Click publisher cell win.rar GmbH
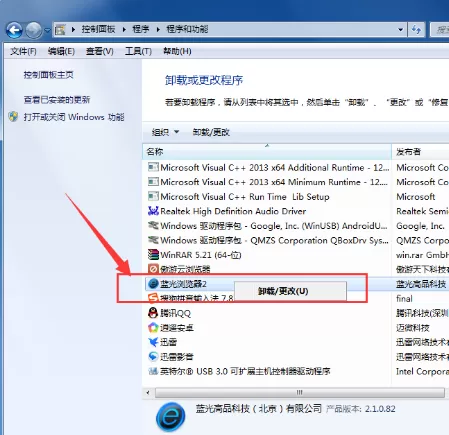449x435 pixels. click(x=422, y=255)
